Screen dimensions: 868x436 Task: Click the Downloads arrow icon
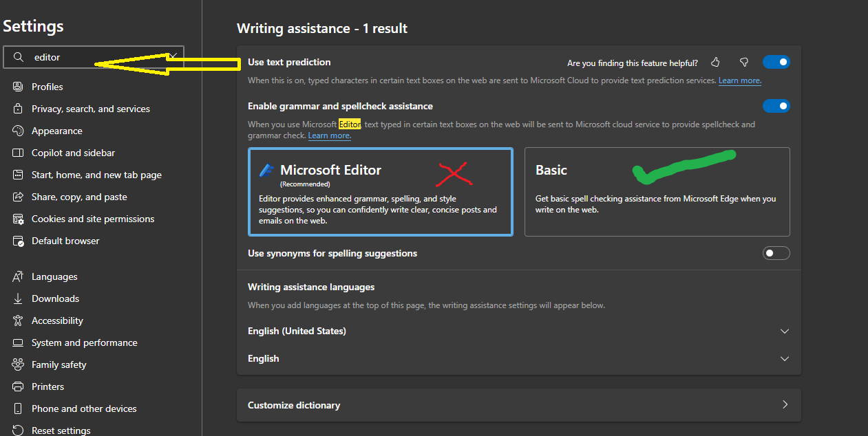click(x=18, y=298)
